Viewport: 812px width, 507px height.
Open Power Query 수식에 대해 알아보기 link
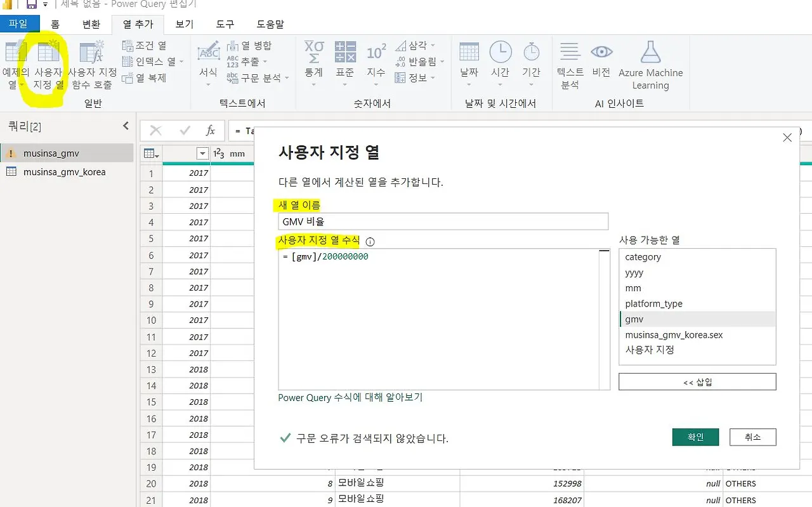(350, 397)
